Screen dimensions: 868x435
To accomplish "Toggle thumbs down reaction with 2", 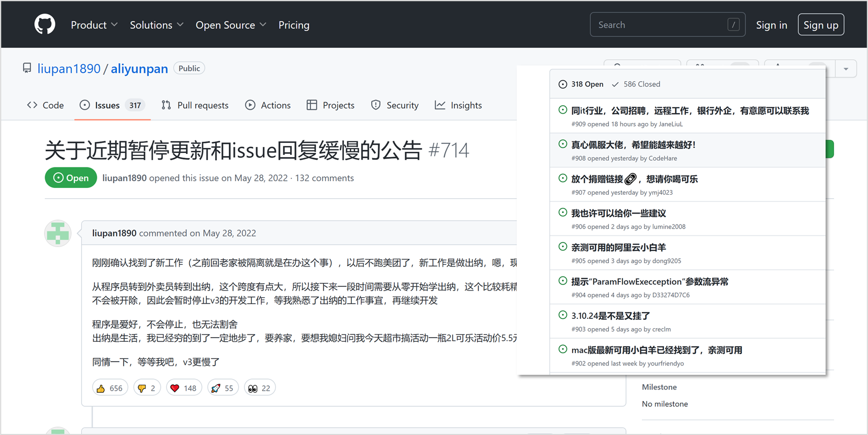I will click(x=147, y=388).
